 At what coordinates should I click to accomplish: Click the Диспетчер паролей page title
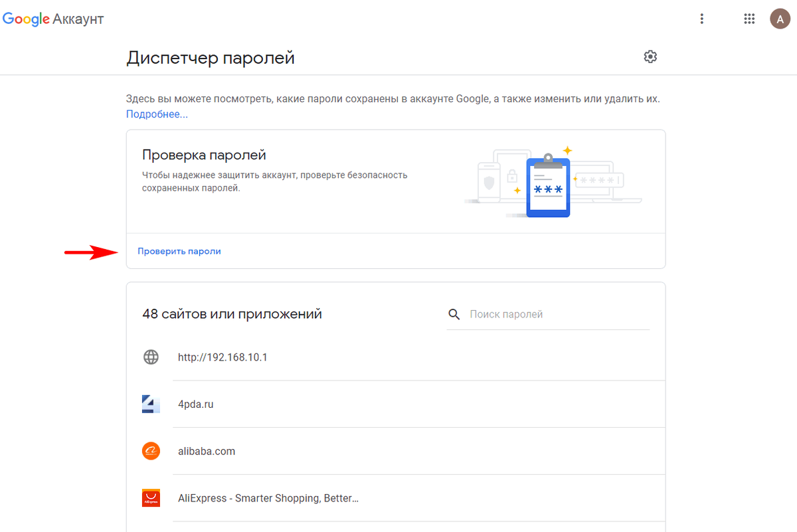211,58
